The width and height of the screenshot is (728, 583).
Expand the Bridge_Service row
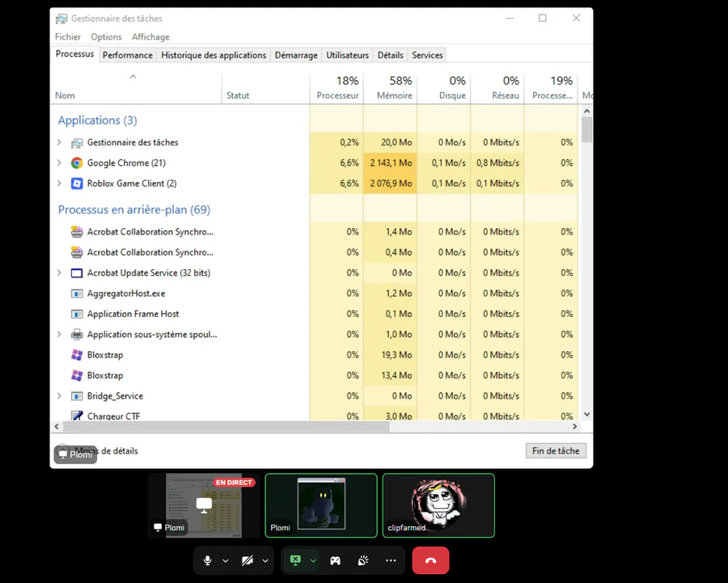[x=59, y=396]
